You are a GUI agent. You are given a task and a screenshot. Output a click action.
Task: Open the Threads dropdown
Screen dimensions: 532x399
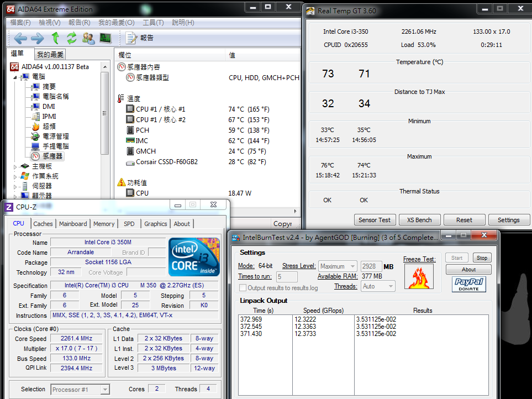click(x=378, y=286)
